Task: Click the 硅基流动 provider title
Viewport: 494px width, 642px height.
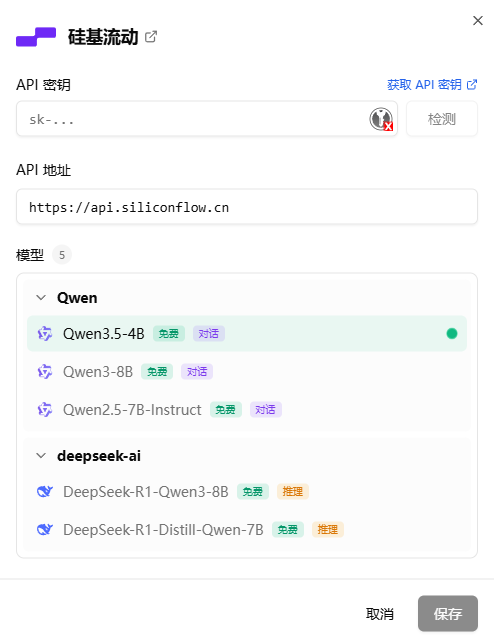Action: [x=103, y=37]
